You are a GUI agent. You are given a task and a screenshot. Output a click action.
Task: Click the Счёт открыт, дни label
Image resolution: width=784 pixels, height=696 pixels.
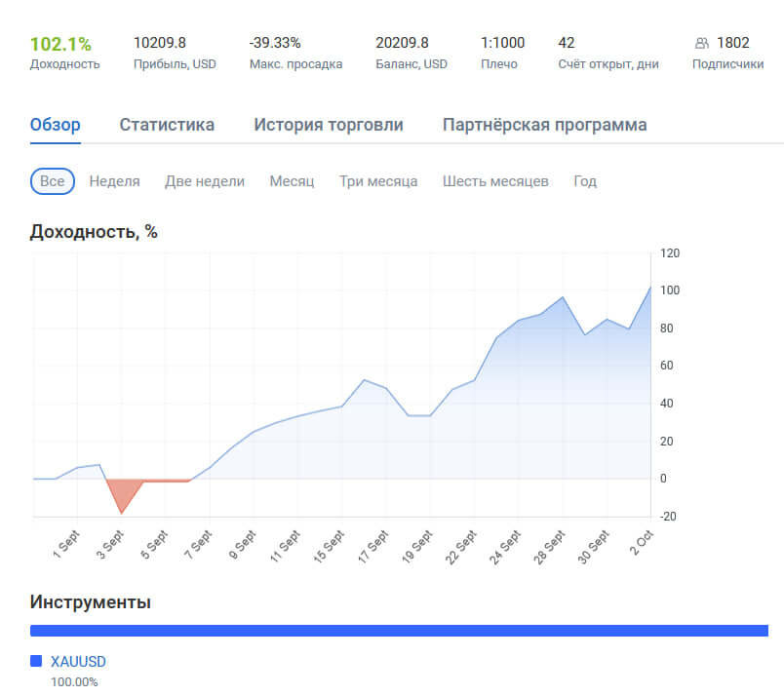(608, 64)
